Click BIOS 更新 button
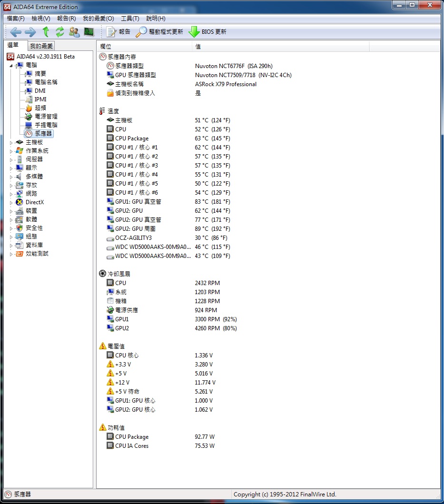The image size is (444, 504). coord(207,32)
